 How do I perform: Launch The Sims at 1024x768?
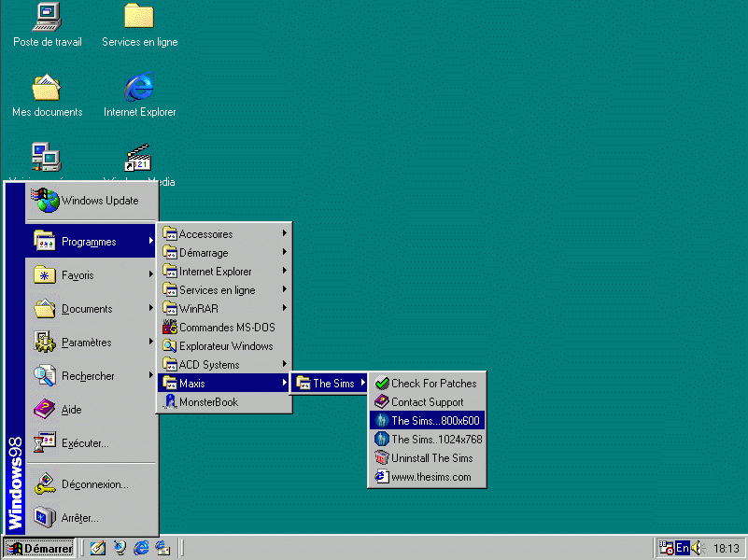tap(436, 440)
